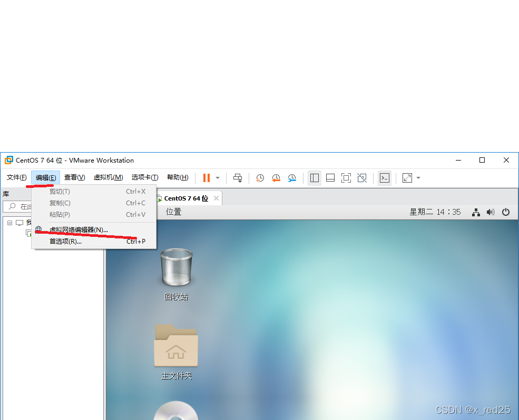Screen dimensions: 519x420
Task: Toggle the library sidebar view icon
Action: click(x=315, y=178)
